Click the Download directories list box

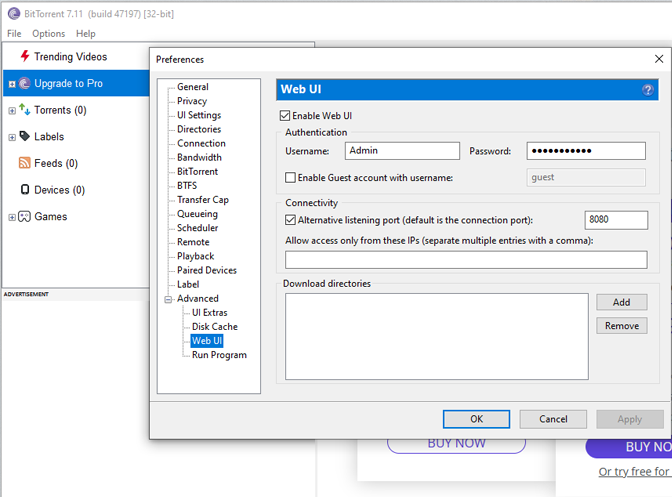(437, 336)
